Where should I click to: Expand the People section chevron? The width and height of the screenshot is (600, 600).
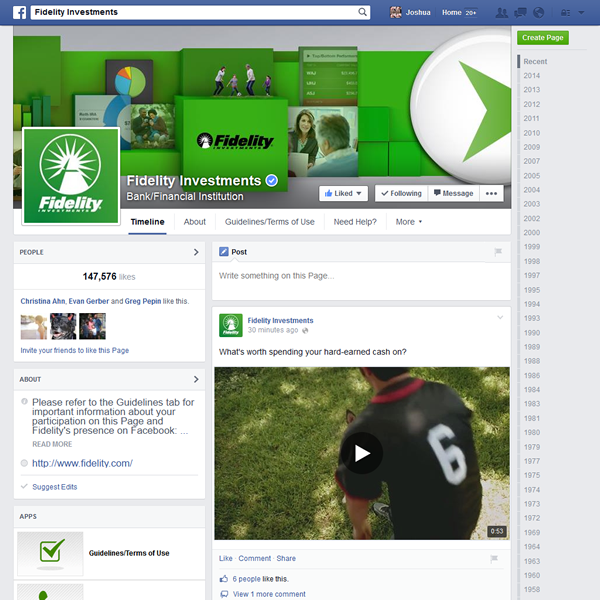[196, 253]
